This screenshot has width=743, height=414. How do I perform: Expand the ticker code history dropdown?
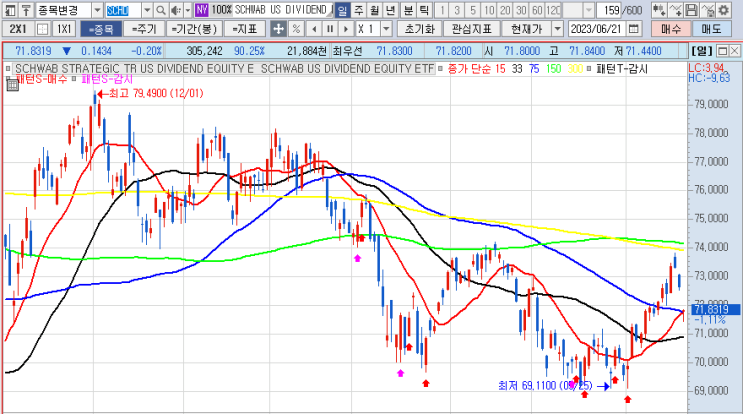point(147,10)
